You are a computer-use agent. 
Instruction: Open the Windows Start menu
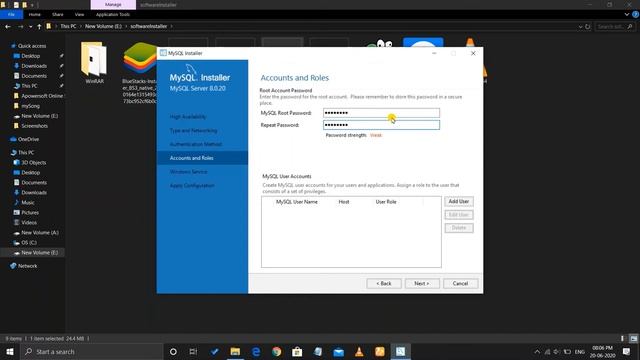[x=9, y=351]
